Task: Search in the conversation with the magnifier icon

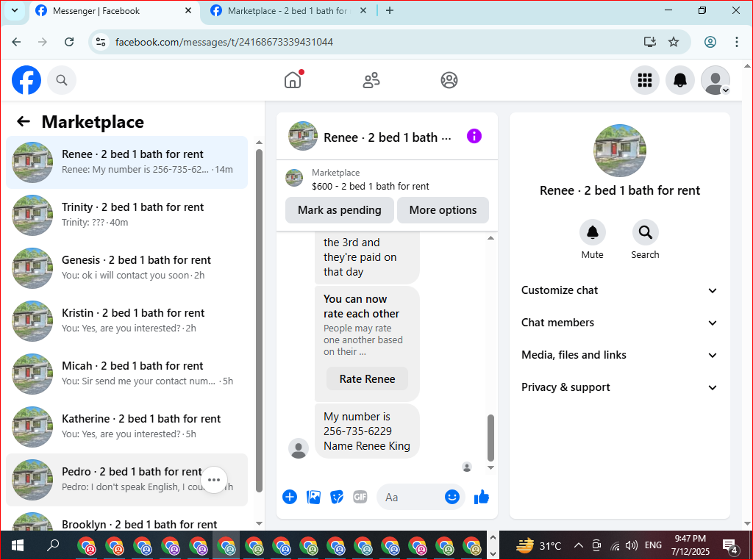Action: (x=645, y=232)
